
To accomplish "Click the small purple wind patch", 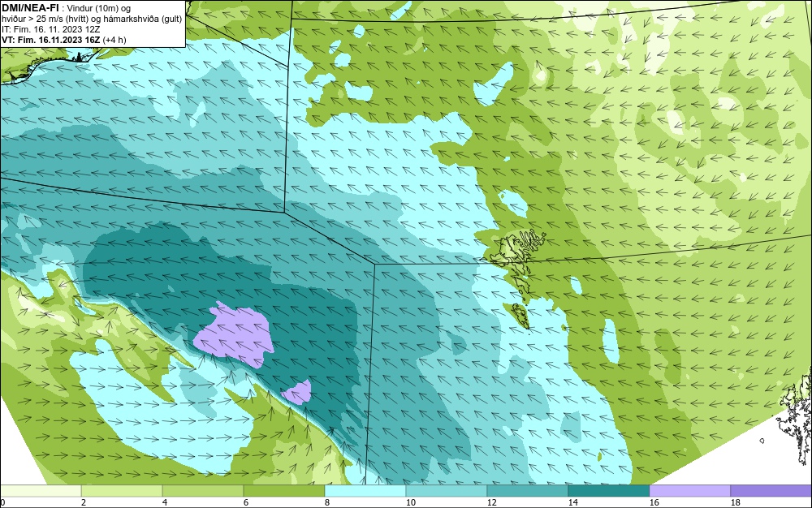I will click(x=297, y=393).
